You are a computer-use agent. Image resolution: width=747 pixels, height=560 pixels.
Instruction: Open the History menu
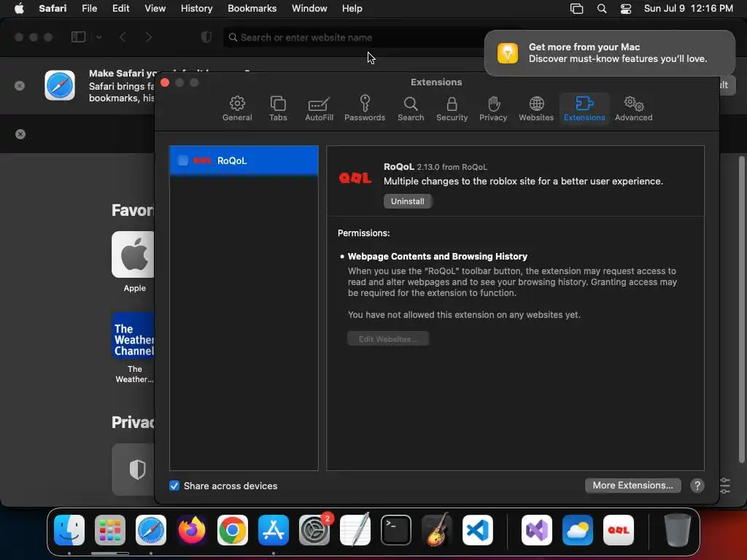pos(196,8)
